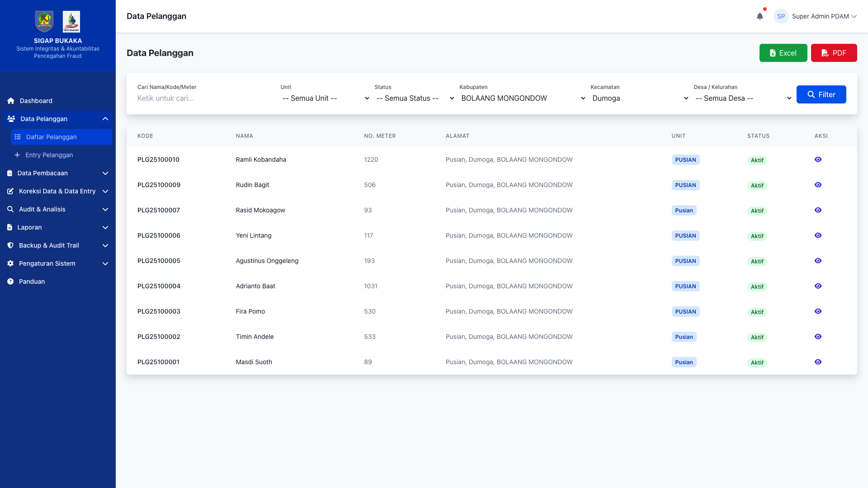Click the Audit & Analisis magnifier icon
Screen dimensions: 868x488
tap(10, 209)
